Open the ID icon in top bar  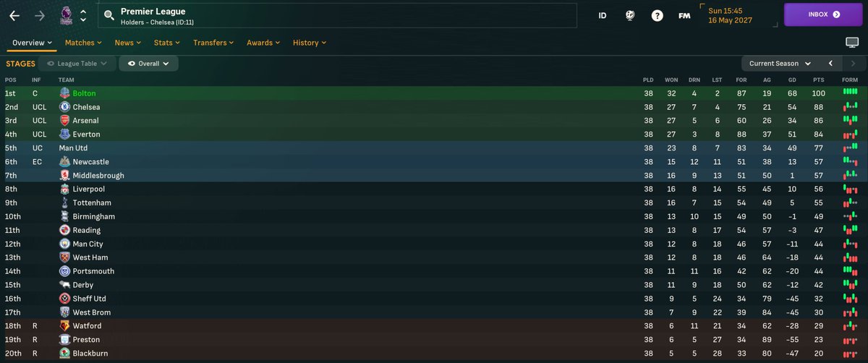pyautogui.click(x=603, y=15)
